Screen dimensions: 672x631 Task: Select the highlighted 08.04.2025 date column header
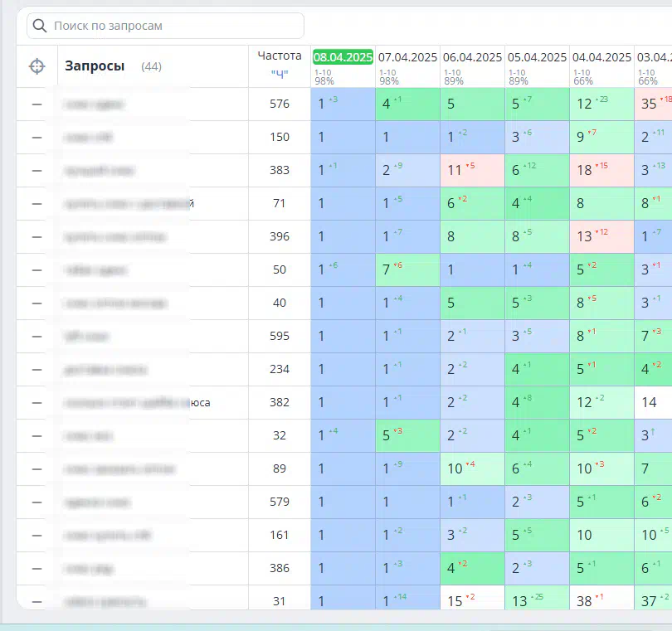point(343,57)
